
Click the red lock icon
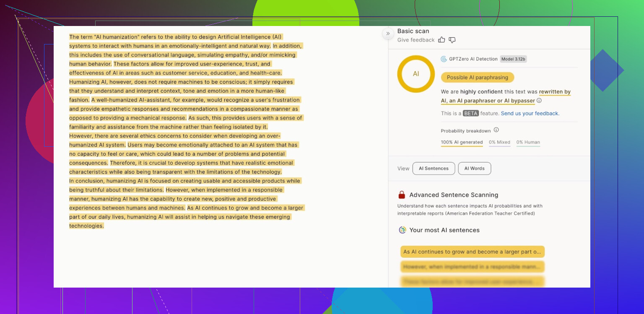(402, 195)
